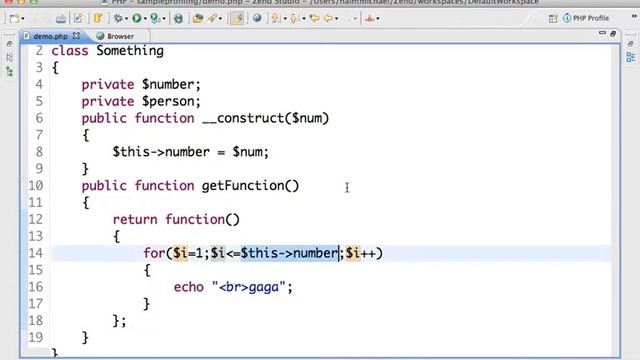640x360 pixels.
Task: Open the red icon's dropdown arrow
Action: pos(378,19)
